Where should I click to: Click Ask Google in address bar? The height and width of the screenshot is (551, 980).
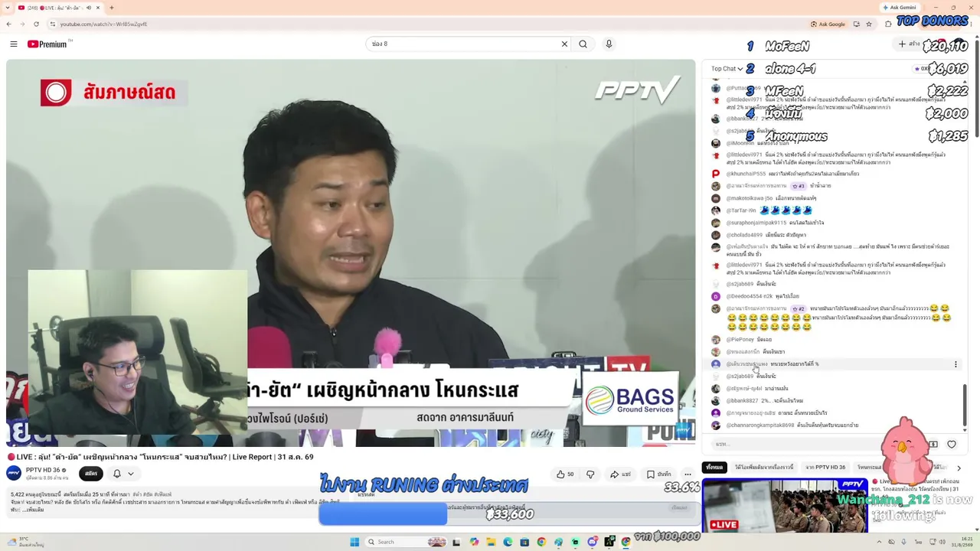[x=828, y=24]
